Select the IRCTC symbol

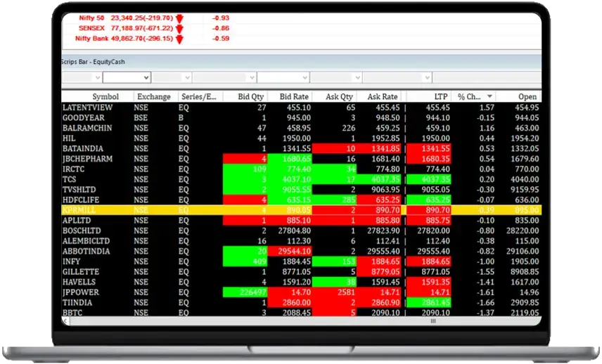[73, 169]
